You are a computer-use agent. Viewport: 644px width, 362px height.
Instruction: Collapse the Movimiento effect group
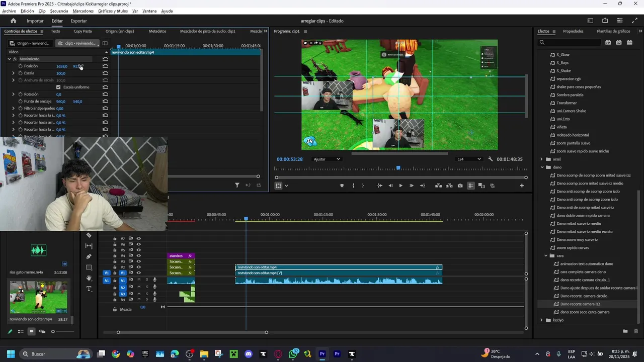click(x=9, y=59)
